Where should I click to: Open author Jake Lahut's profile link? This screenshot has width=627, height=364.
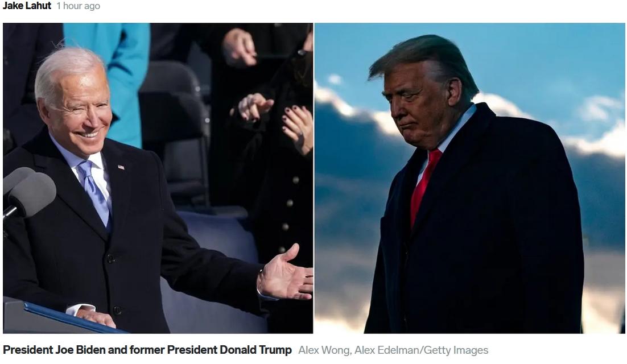27,6
